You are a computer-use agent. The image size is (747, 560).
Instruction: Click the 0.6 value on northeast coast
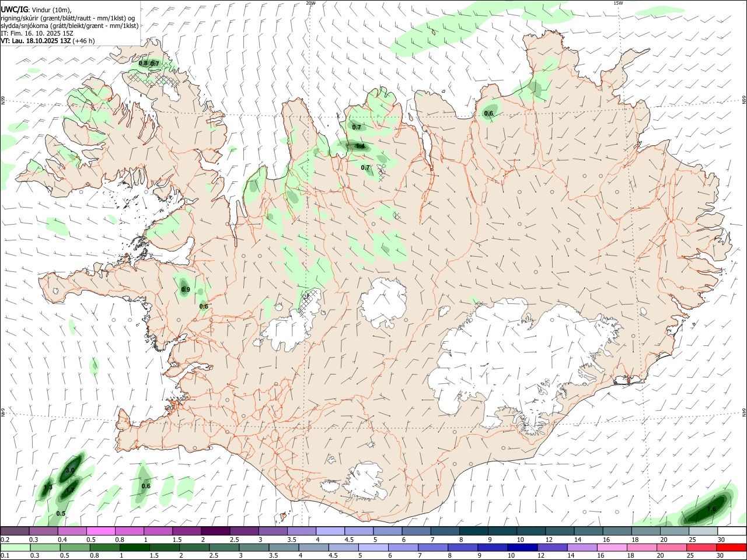pyautogui.click(x=488, y=113)
